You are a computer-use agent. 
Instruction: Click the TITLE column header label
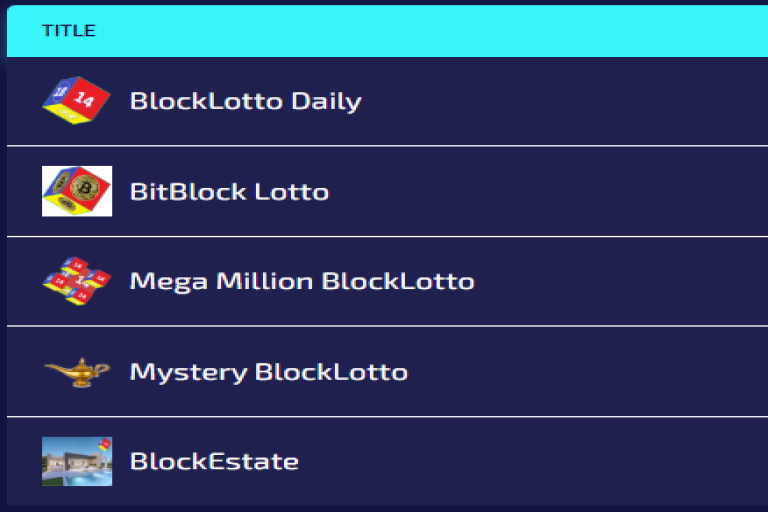click(68, 31)
